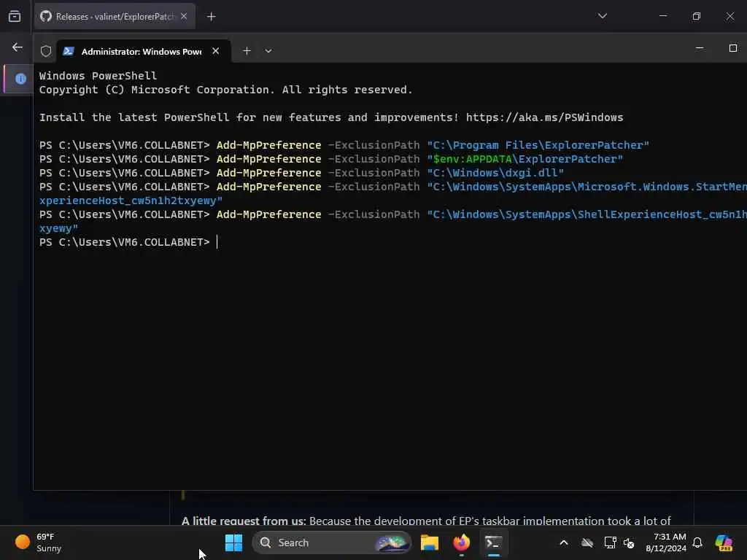Click "A little request from us" text
The width and height of the screenshot is (747, 560).
244,521
